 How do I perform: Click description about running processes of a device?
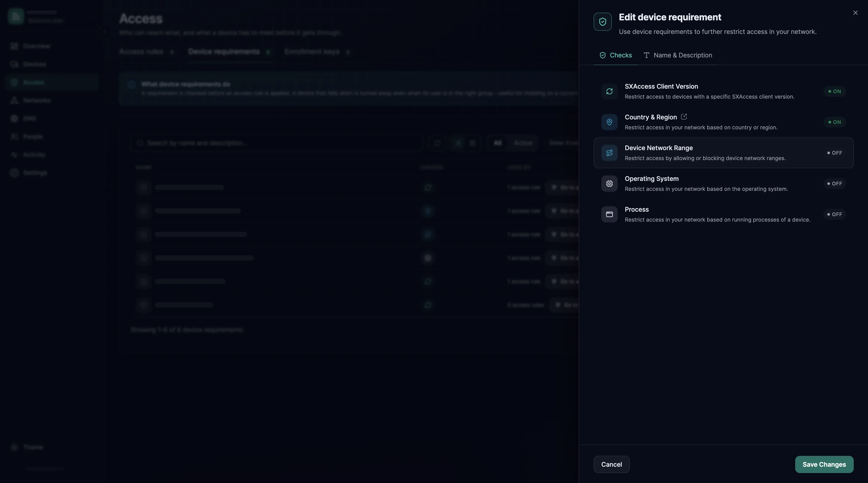click(717, 220)
